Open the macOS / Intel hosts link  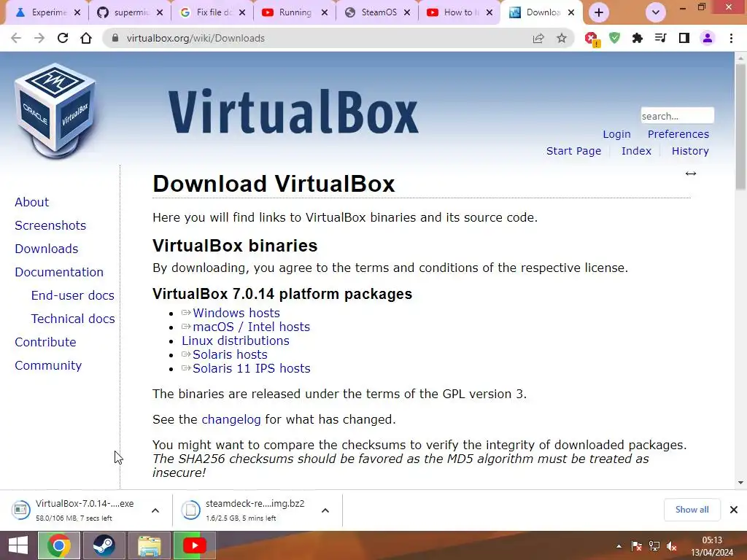251,327
